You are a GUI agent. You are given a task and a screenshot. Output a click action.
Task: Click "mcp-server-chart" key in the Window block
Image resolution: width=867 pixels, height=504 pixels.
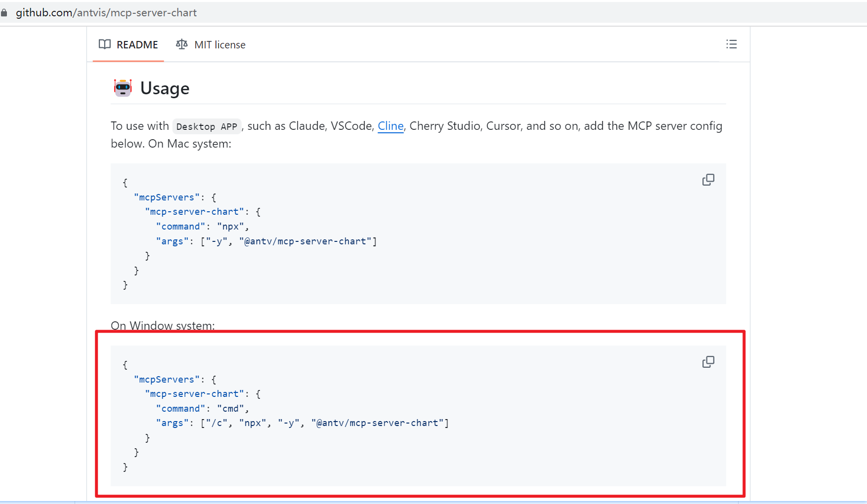(x=195, y=394)
